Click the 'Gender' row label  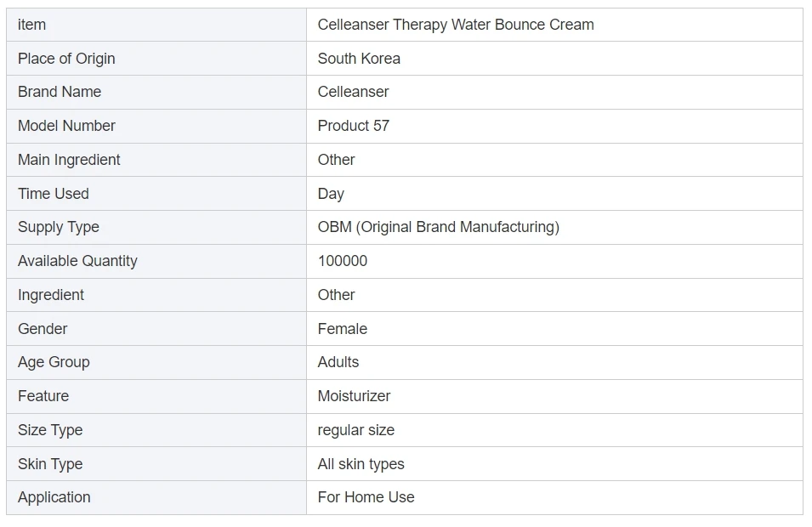tap(43, 329)
